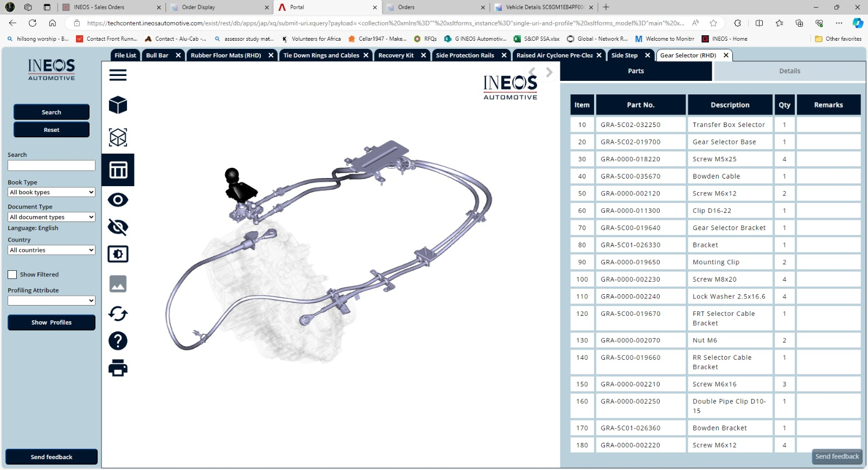
Task: Click the eye icon to show parts
Action: (118, 200)
